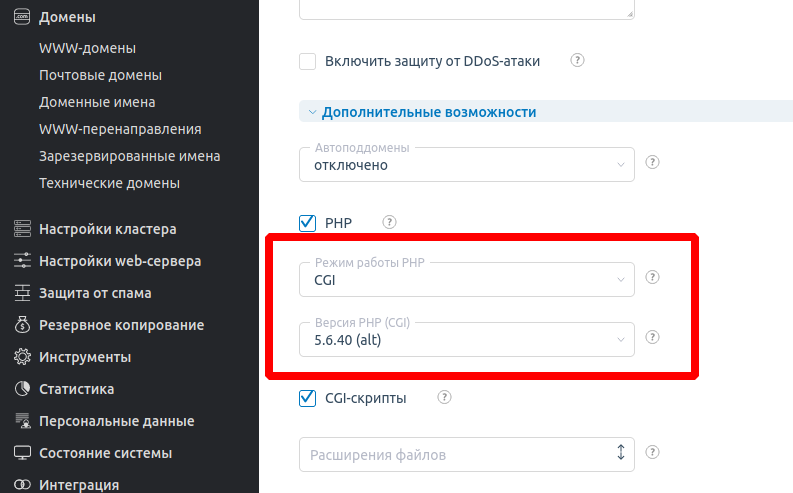Click help icon next to PHP checkbox
This screenshot has width=793, height=493.
click(389, 222)
